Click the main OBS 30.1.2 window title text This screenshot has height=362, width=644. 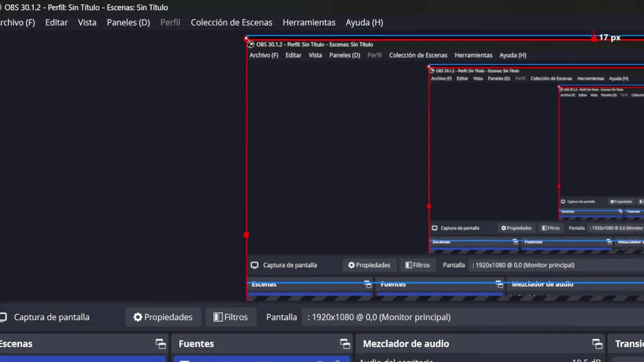click(x=86, y=8)
